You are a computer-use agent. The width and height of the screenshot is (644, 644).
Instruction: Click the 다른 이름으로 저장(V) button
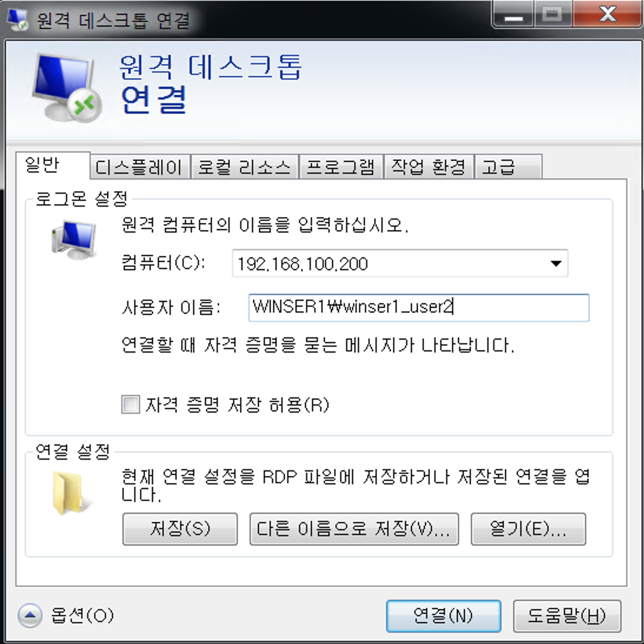point(354,529)
